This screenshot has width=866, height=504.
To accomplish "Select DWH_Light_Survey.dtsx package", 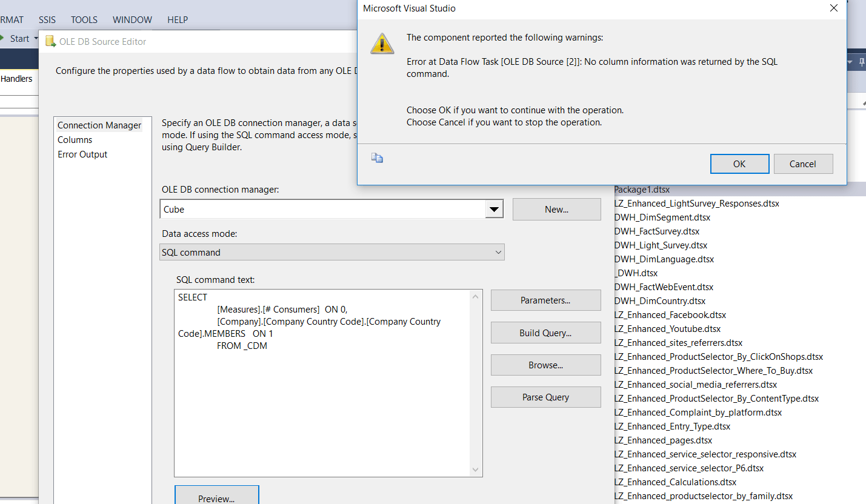I will (x=661, y=245).
